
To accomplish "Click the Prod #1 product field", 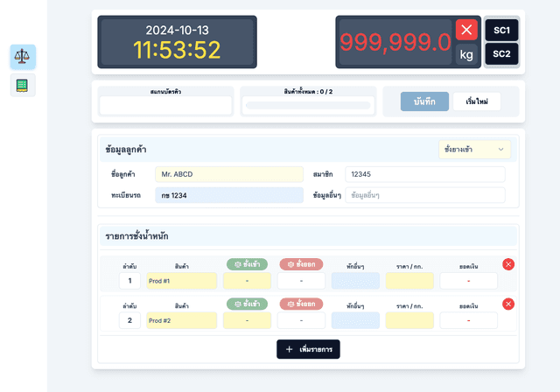I will point(181,281).
